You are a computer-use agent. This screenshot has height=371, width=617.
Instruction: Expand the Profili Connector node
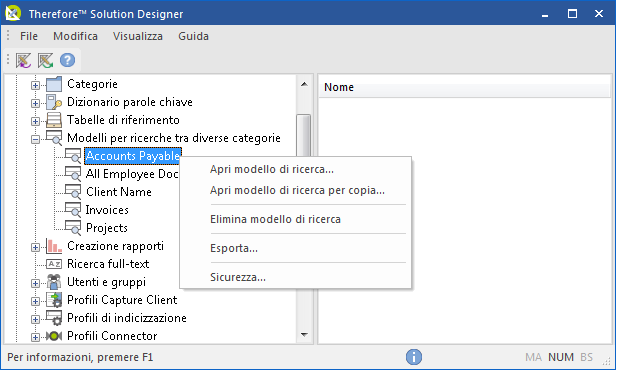click(x=35, y=337)
